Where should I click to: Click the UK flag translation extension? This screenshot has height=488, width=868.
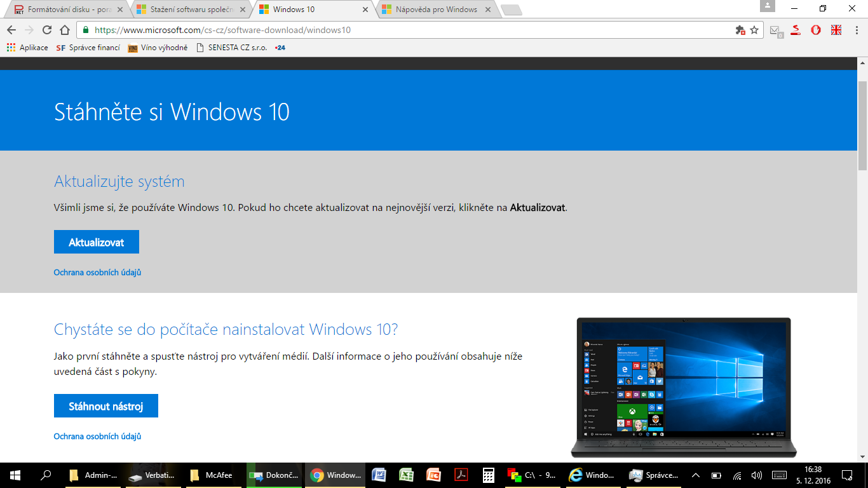(836, 30)
